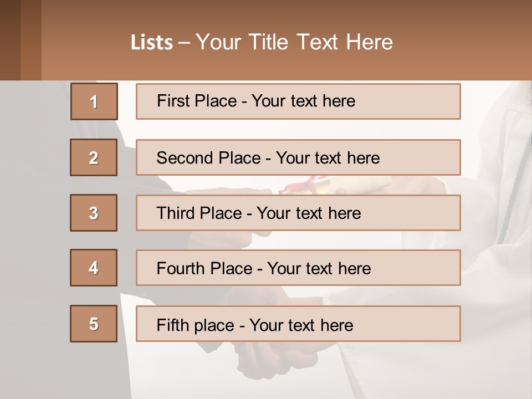Click the bold word 'Lists' in the title
The image size is (532, 399).
(x=151, y=43)
